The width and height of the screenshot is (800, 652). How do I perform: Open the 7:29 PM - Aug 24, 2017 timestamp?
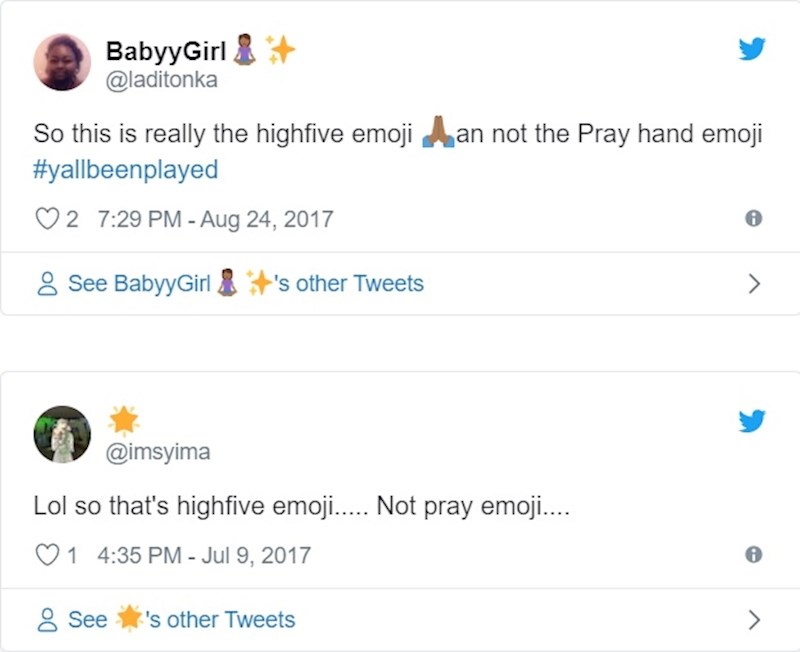[x=217, y=219]
